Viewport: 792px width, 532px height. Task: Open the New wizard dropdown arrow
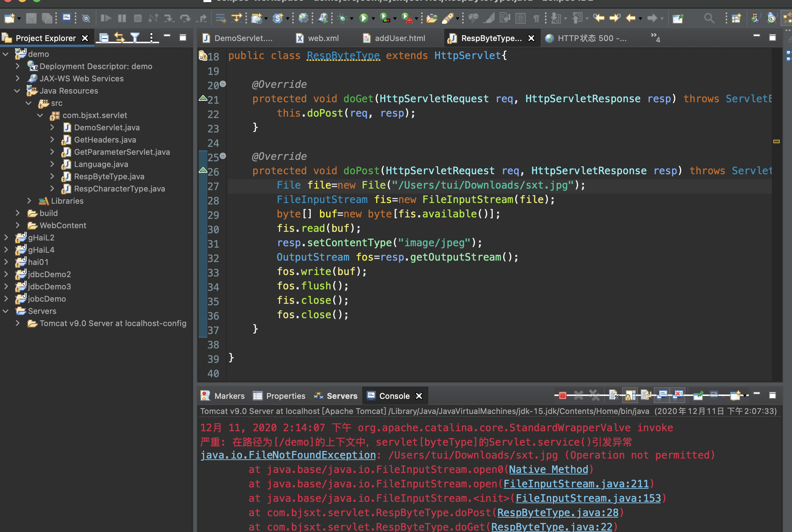tap(19, 18)
